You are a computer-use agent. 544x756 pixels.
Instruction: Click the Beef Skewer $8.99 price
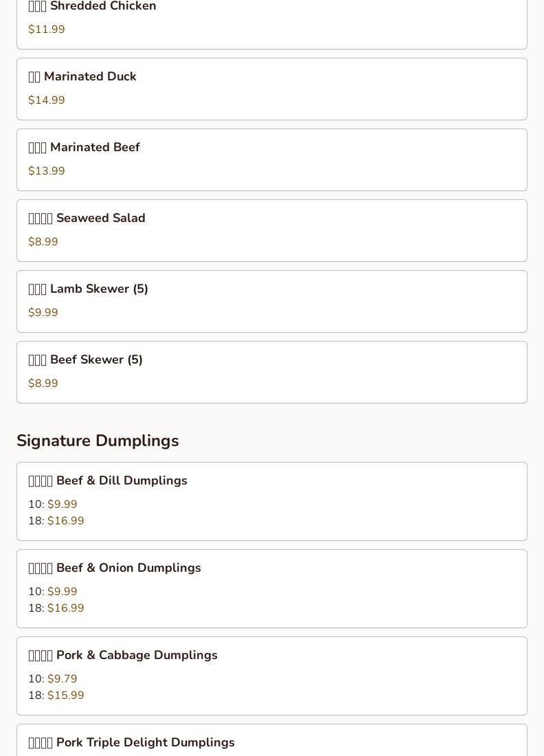click(x=43, y=383)
